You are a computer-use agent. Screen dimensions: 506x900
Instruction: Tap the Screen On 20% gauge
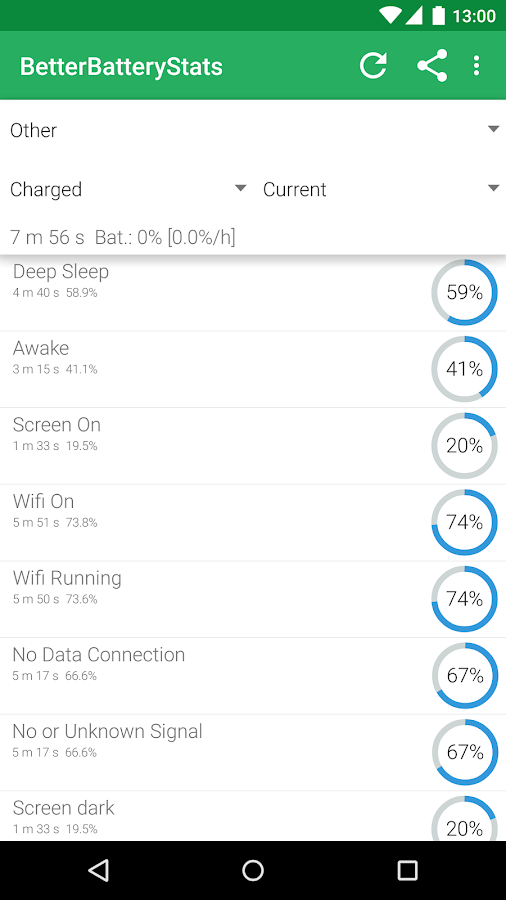point(465,445)
